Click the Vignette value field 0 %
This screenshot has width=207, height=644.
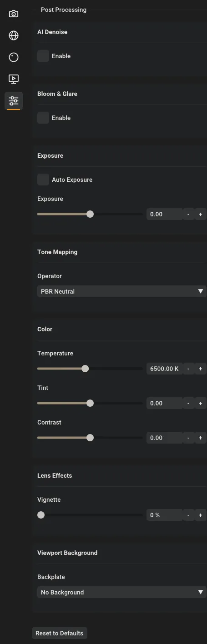[164, 515]
